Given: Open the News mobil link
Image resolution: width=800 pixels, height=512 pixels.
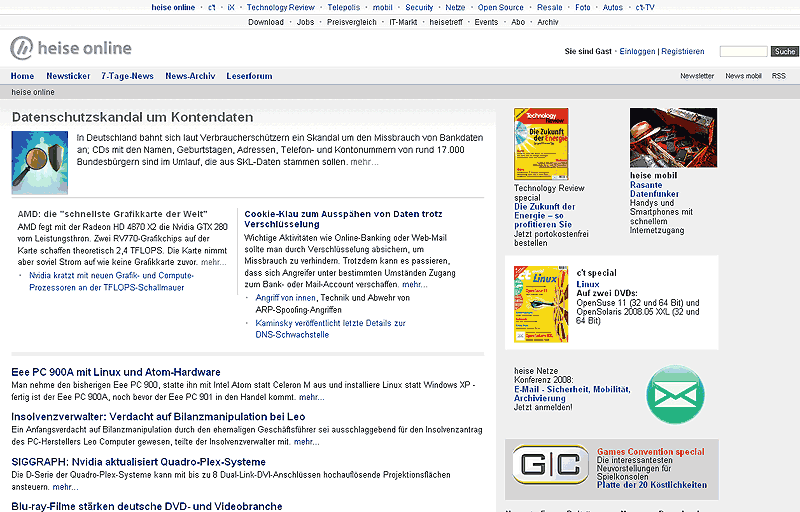Looking at the screenshot, I should tap(743, 76).
